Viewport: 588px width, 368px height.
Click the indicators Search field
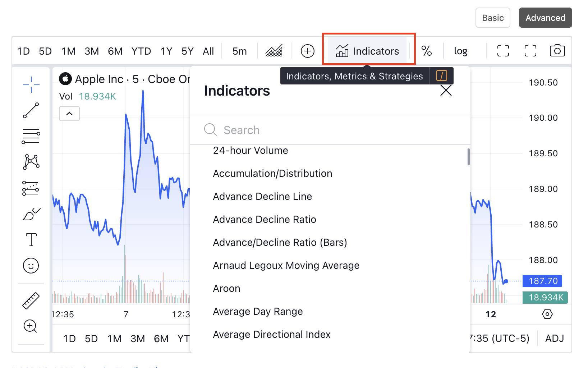pyautogui.click(x=323, y=130)
